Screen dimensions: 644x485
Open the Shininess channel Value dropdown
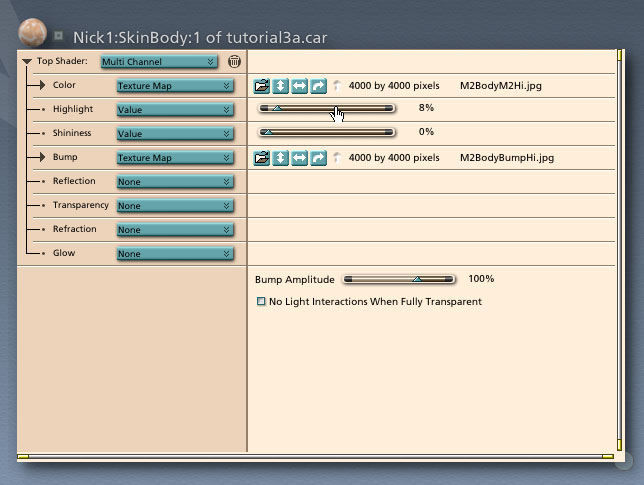tap(175, 133)
